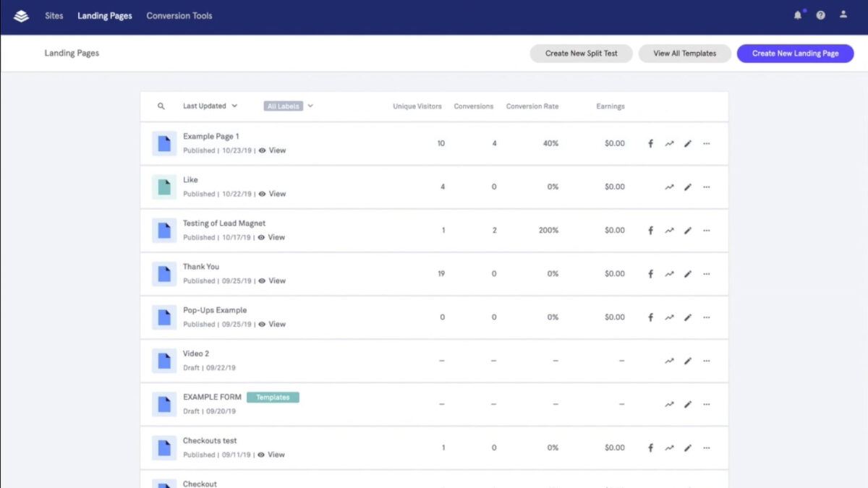
Task: Open more options for Thank You page
Action: click(x=707, y=274)
